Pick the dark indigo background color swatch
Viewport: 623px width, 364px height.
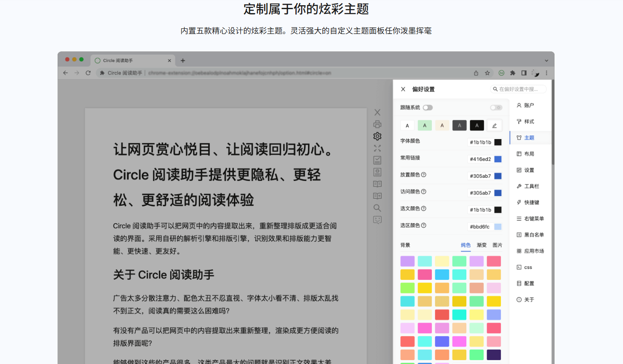tap(494, 355)
